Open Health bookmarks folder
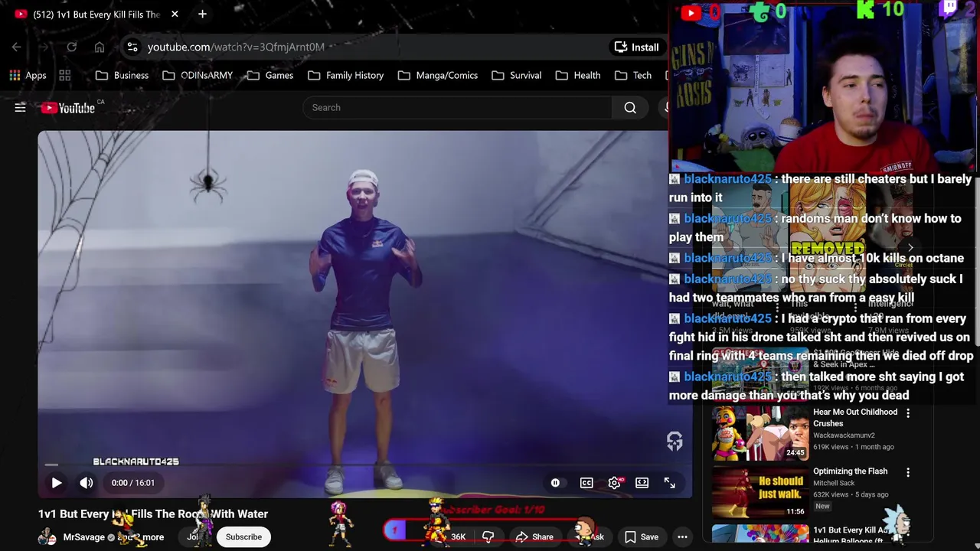 (578, 75)
